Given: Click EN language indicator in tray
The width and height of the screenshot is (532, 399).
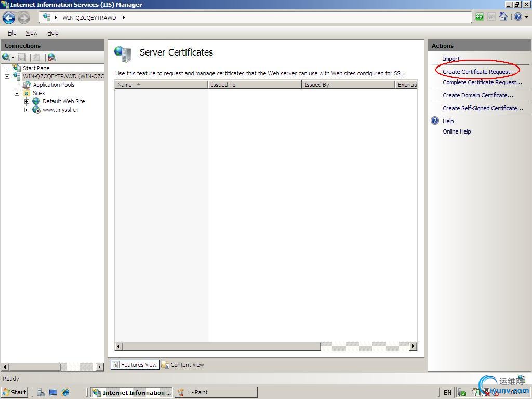Looking at the screenshot, I should tap(447, 393).
